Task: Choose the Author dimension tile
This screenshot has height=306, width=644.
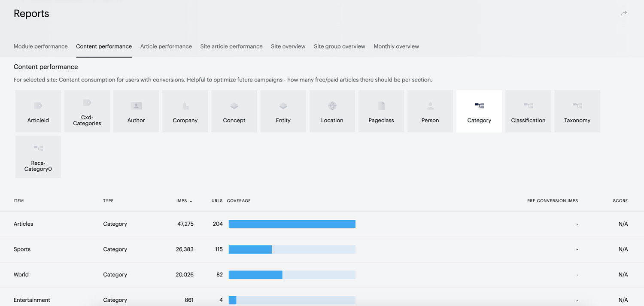Action: coord(136,111)
